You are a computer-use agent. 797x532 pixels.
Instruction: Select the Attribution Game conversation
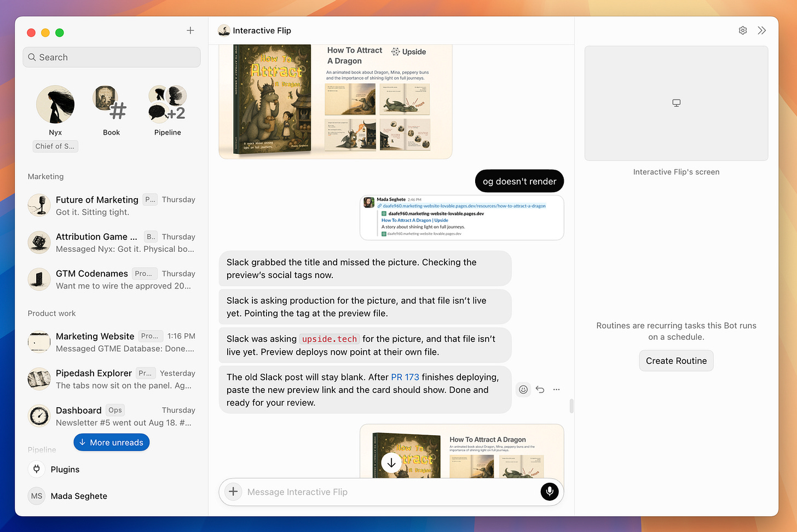tap(112, 242)
